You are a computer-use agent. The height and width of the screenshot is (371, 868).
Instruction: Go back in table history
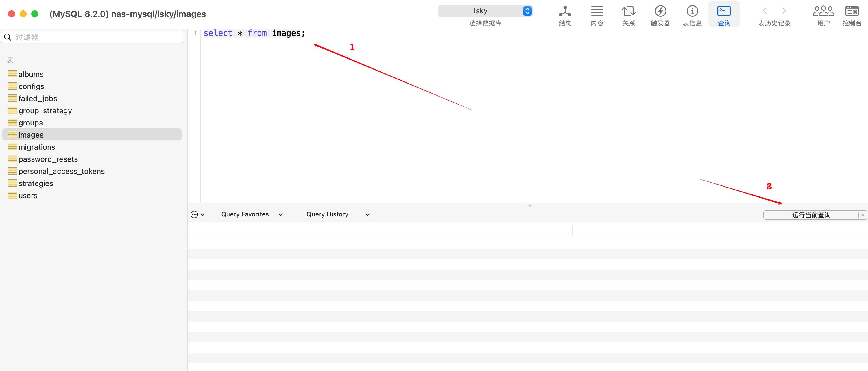(765, 11)
